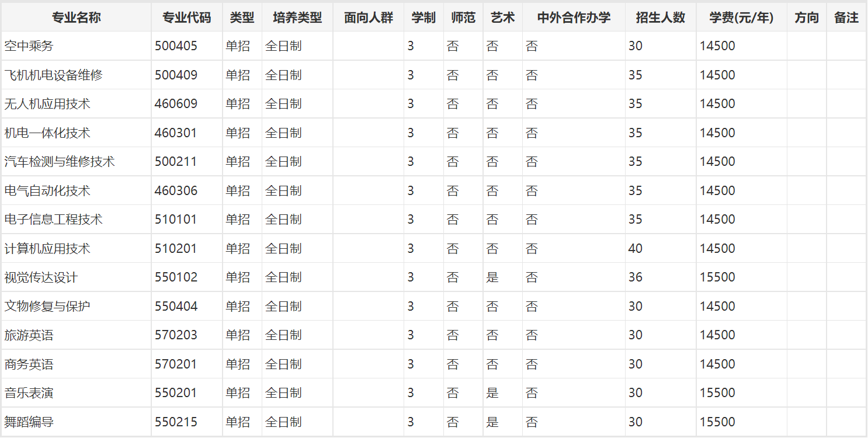The width and height of the screenshot is (868, 438).
Task: Click the 专业名称 column header
Action: (x=76, y=18)
